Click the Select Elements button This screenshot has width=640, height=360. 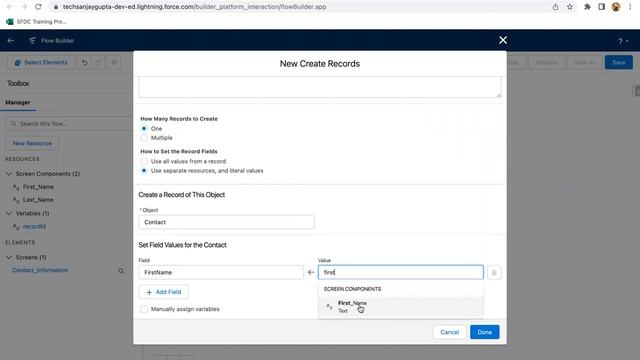41,62
